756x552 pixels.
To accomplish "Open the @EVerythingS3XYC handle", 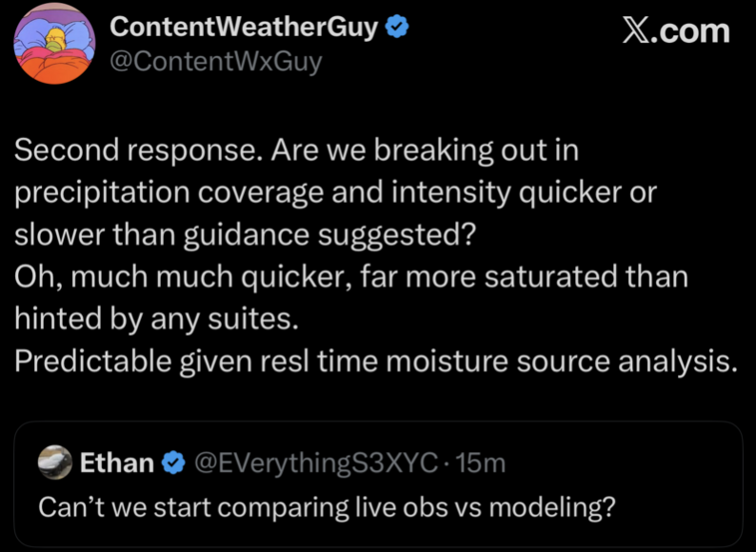I will 316,463.
